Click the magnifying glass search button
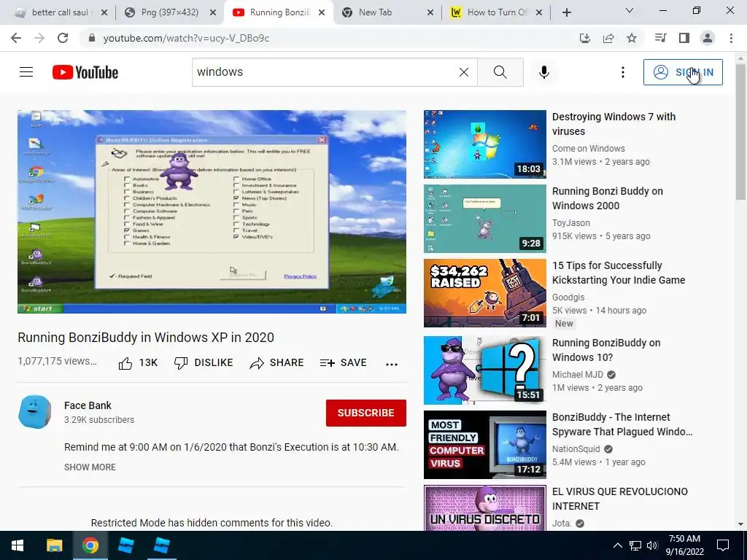 500,72
